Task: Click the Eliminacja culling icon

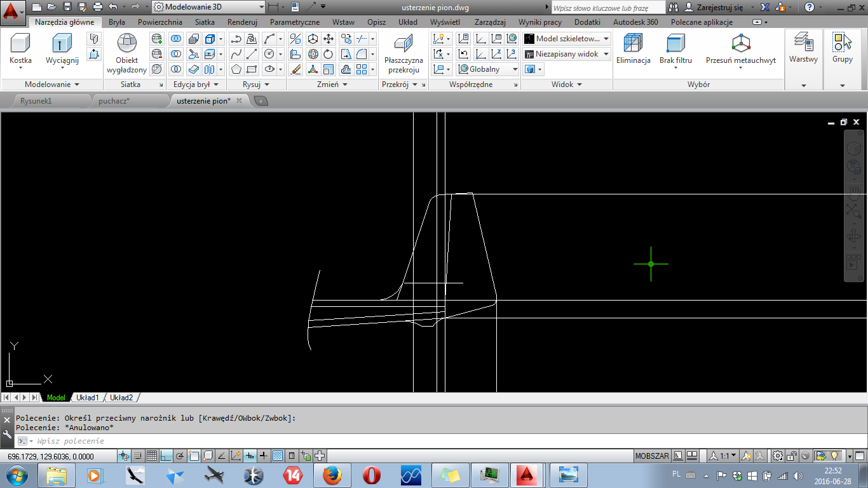Action: [633, 49]
